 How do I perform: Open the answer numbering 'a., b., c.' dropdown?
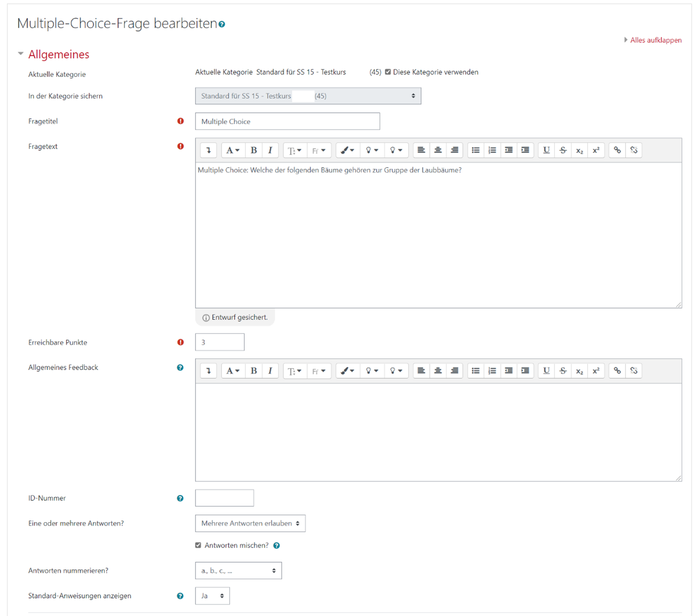tap(238, 570)
